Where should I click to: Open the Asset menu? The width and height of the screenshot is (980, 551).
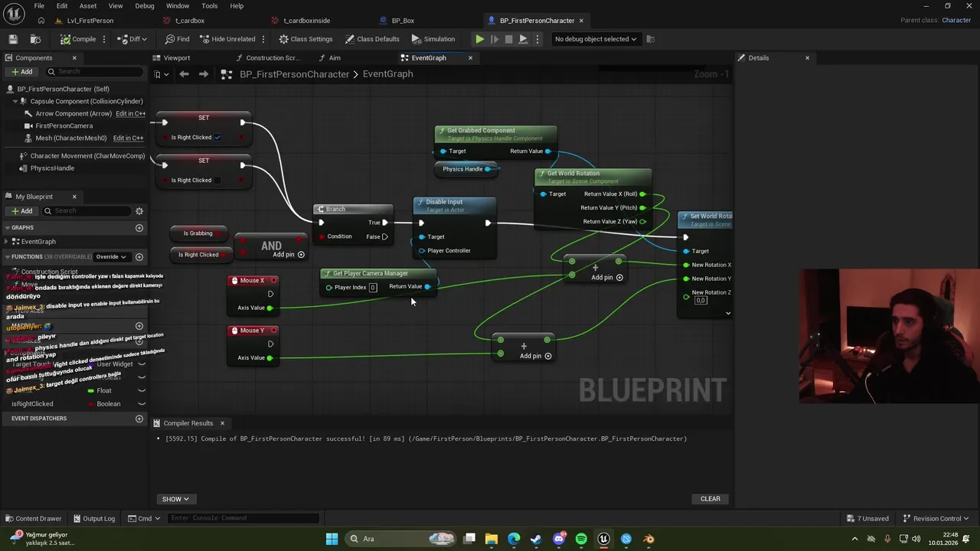[x=88, y=6]
